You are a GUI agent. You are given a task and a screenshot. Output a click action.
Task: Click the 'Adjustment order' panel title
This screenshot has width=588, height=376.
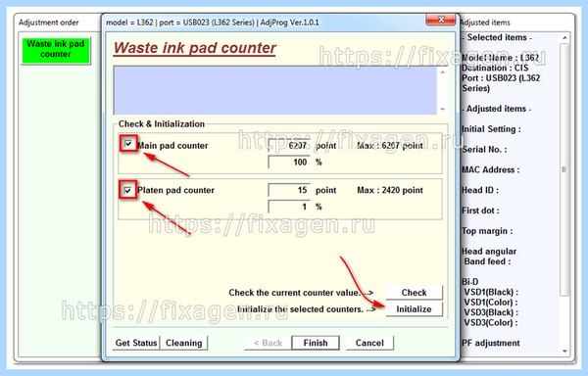click(49, 23)
